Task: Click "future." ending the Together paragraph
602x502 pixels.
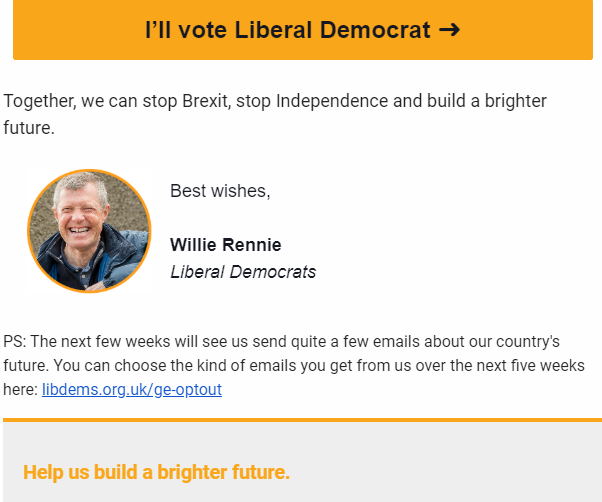Action: pyautogui.click(x=29, y=128)
